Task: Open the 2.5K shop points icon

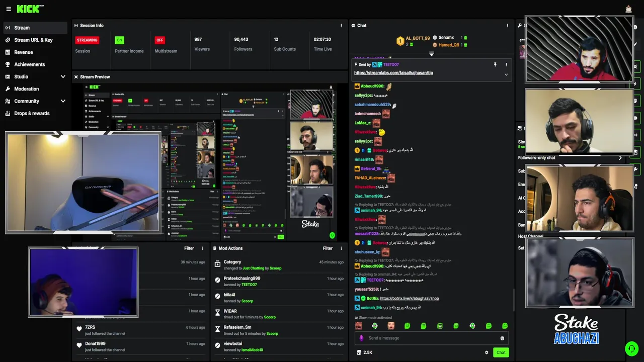Action: pos(359,352)
